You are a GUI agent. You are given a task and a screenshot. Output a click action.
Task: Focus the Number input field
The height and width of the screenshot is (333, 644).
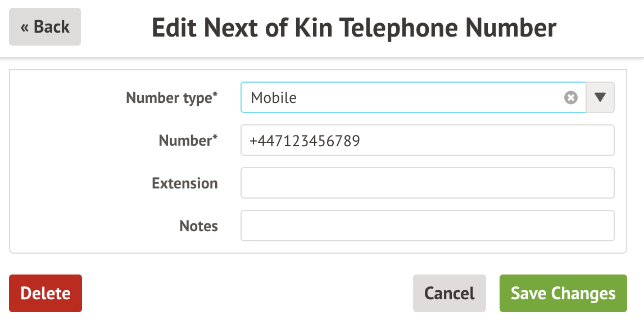pos(428,140)
